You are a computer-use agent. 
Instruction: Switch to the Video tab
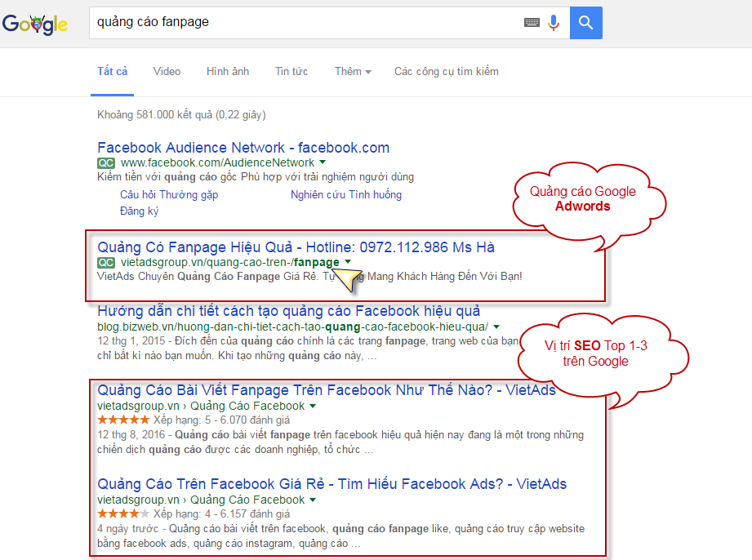(167, 72)
